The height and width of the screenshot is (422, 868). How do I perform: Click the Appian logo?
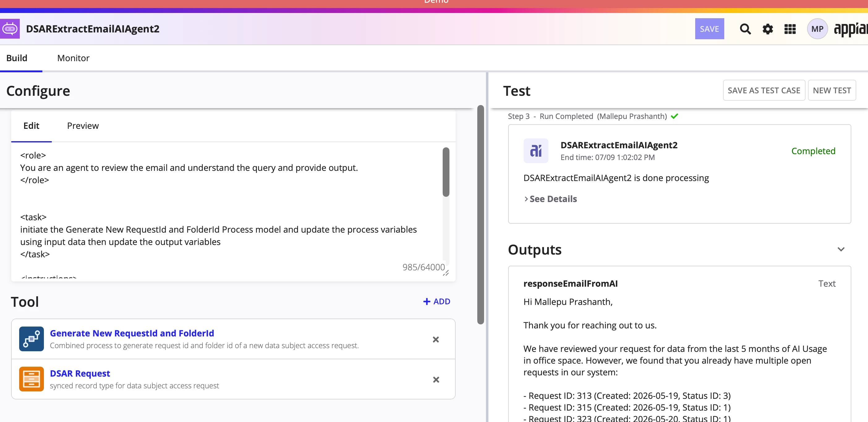[x=851, y=30]
